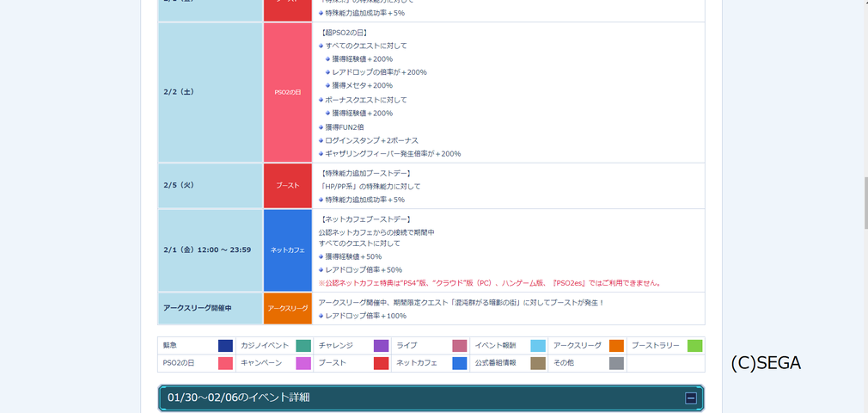Select the チャレンジ legend label

(x=335, y=345)
